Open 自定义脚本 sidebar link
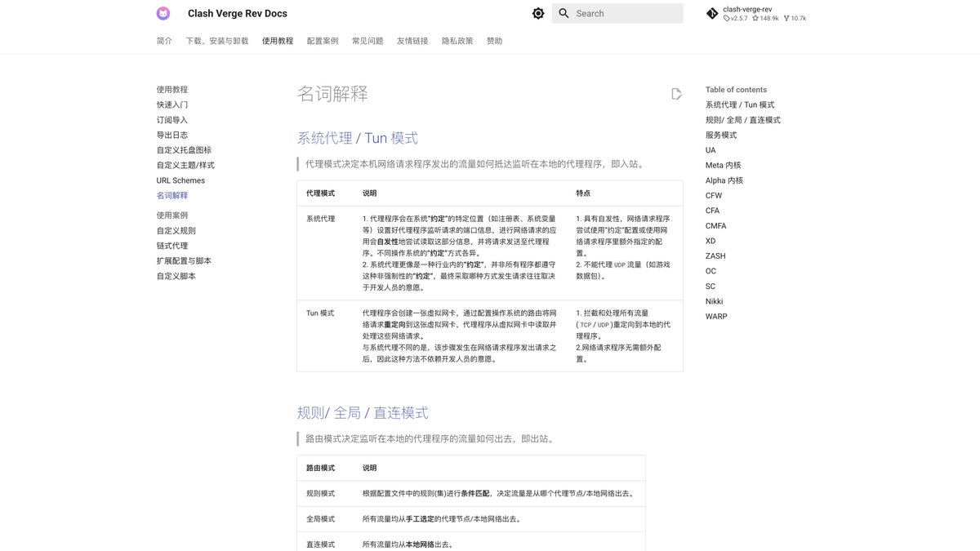The image size is (980, 551). (176, 276)
